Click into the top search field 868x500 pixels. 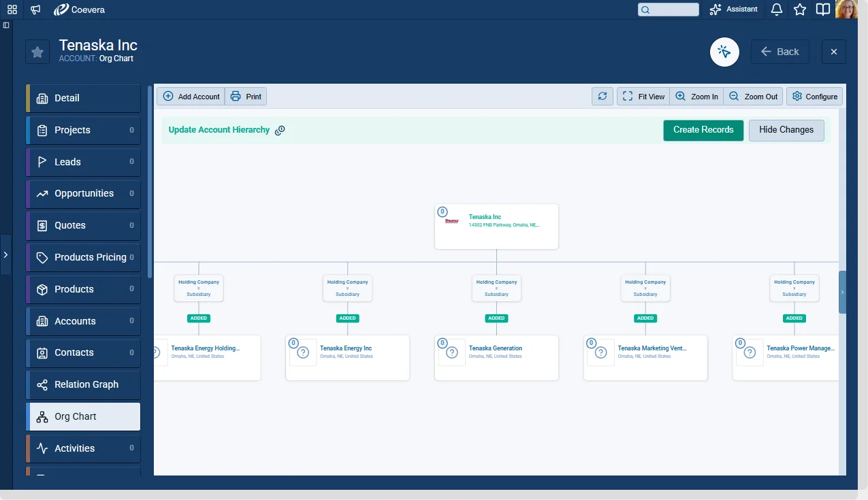coord(669,10)
